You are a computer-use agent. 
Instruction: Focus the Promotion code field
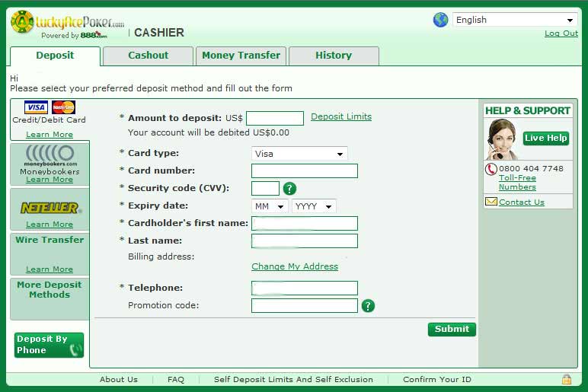[x=305, y=306]
